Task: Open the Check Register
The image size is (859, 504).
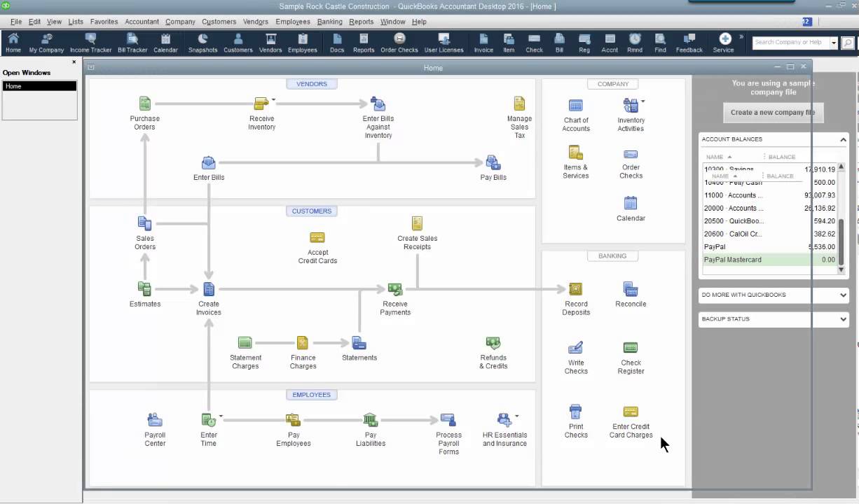Action: (631, 347)
